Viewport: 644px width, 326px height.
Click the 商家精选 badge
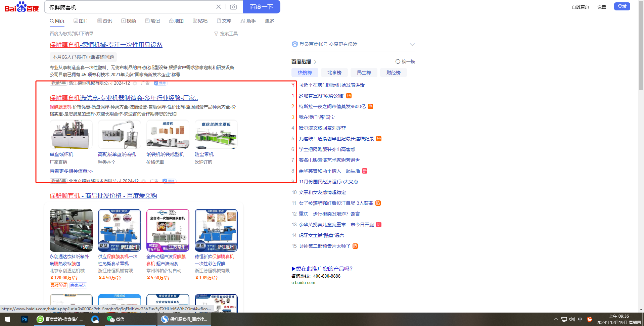78,285
